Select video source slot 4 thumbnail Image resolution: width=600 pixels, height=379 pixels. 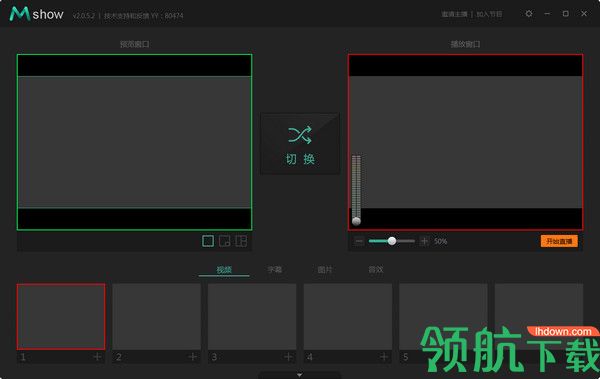click(x=348, y=317)
